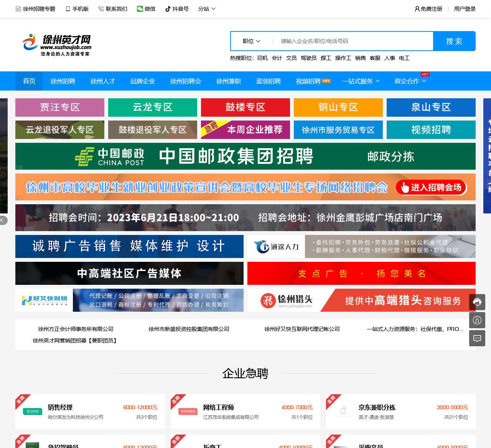Click the 手机版 mobile version link
Viewport: 491px width, 448px height.
pos(77,9)
